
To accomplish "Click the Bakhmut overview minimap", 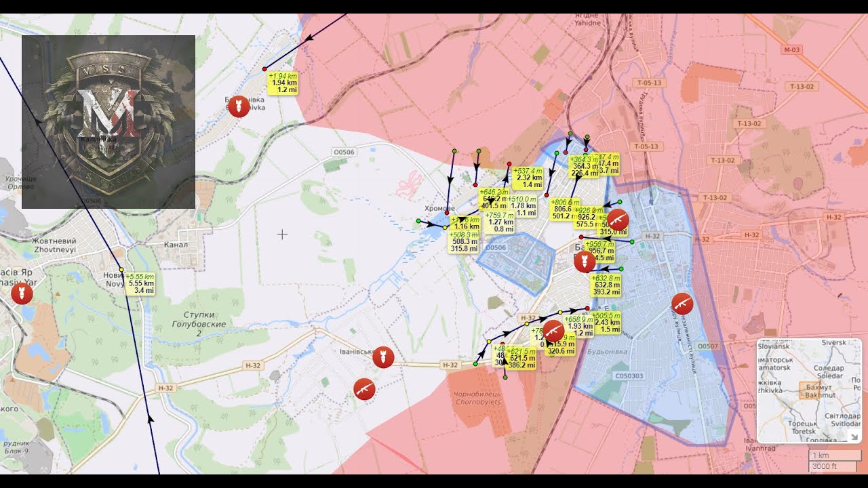I will point(809,390).
